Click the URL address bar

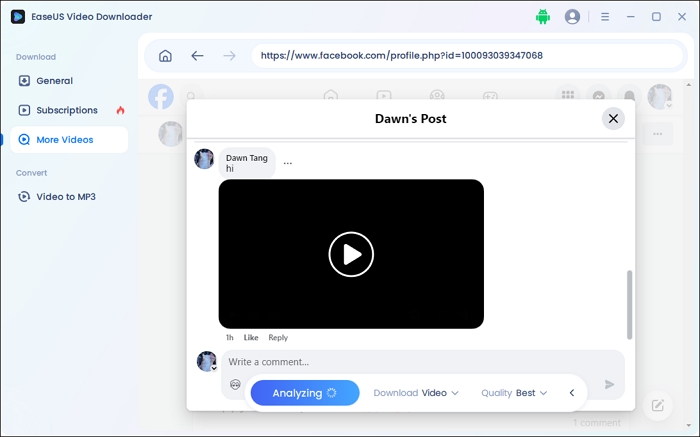pos(467,56)
